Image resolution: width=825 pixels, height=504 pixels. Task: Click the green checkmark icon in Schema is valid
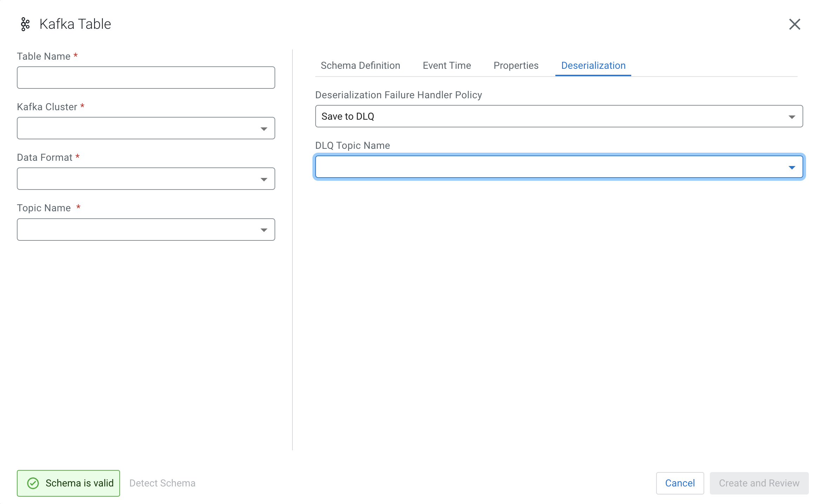click(33, 483)
